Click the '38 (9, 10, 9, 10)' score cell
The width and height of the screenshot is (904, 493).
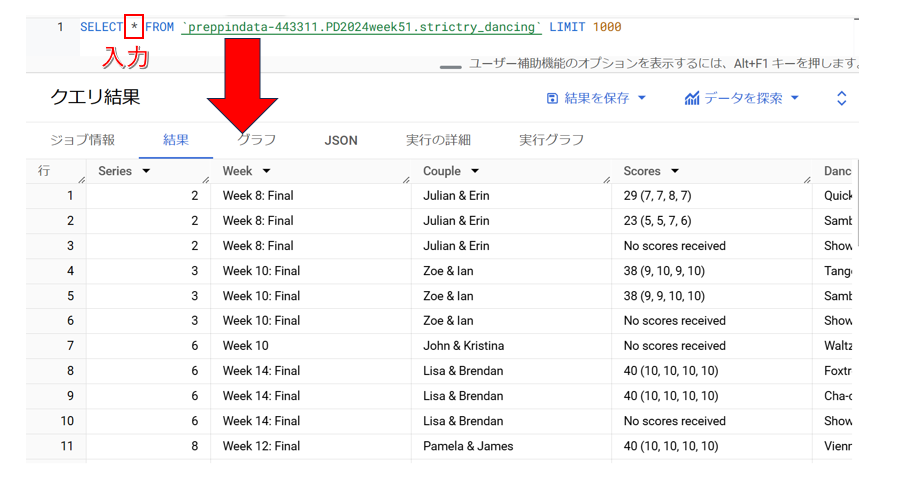pos(664,271)
